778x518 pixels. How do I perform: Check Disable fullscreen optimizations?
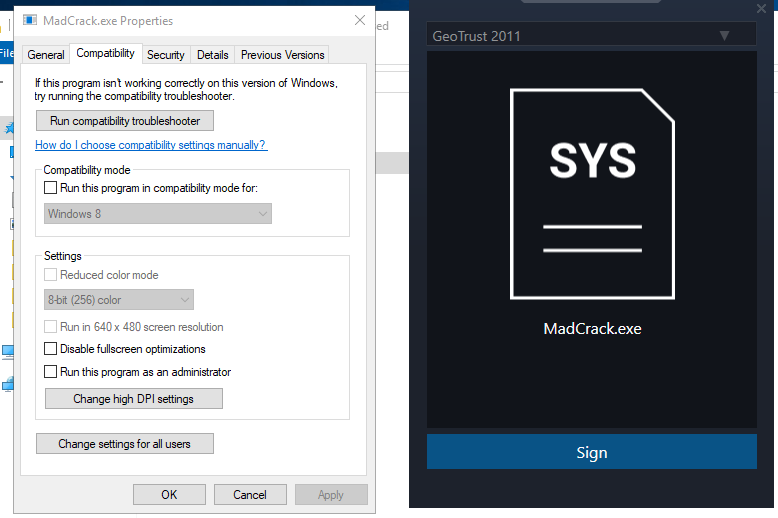pos(52,350)
